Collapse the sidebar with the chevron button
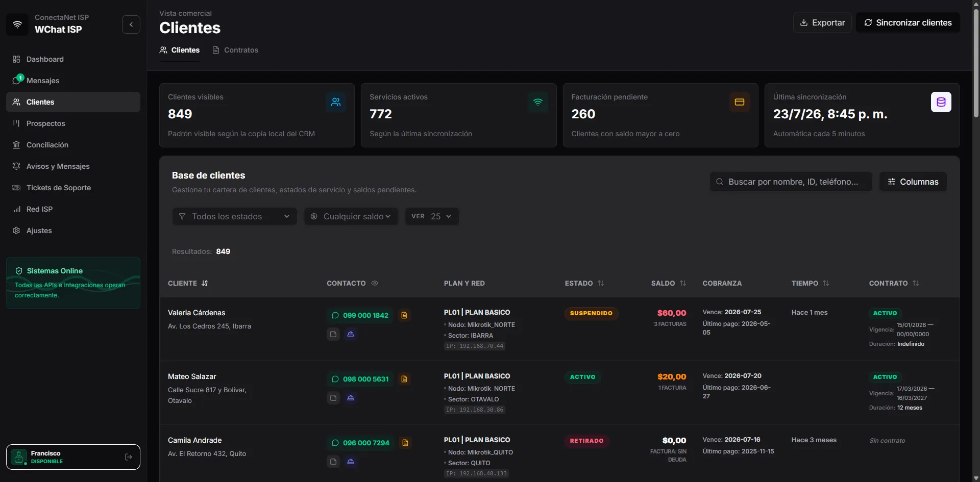 pos(131,24)
